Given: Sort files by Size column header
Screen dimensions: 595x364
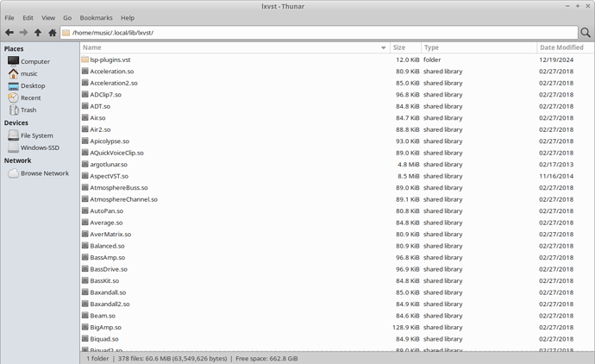Looking at the screenshot, I should click(x=404, y=47).
